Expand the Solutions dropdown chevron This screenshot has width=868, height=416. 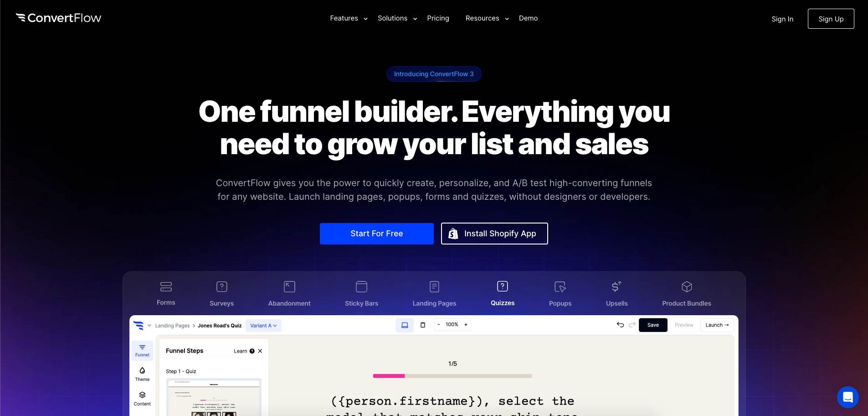point(415,19)
